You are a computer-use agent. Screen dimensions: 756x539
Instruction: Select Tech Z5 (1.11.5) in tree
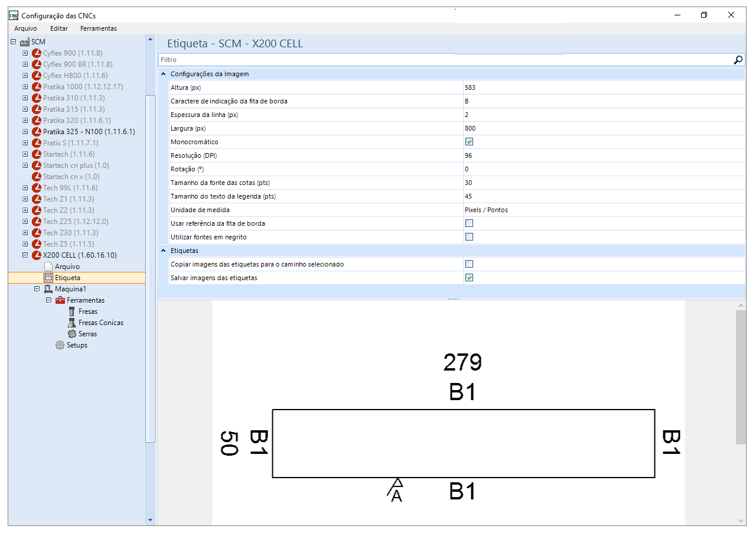69,244
